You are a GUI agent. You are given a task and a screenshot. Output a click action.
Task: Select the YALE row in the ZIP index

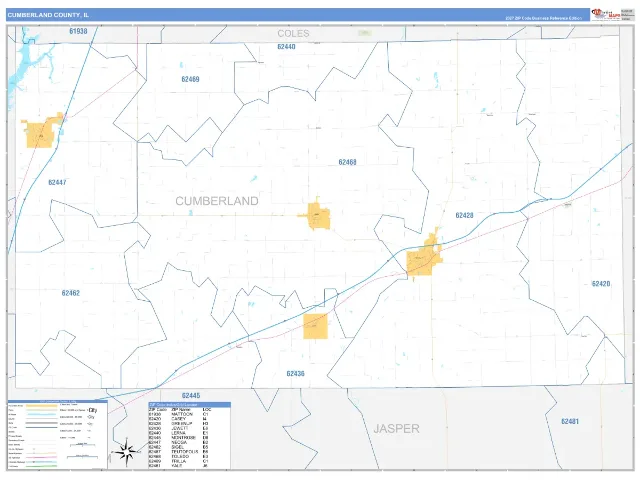(x=180, y=466)
